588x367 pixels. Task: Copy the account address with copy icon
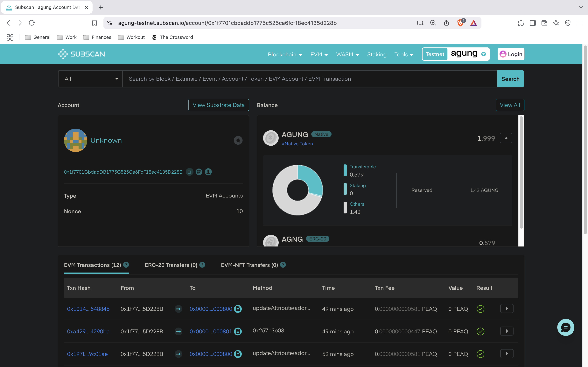189,172
